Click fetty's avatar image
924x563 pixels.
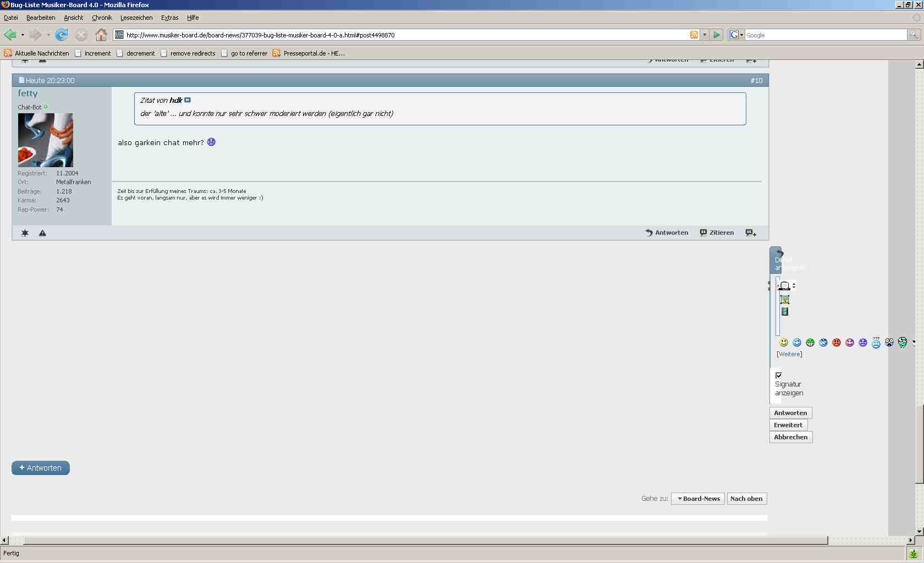pyautogui.click(x=46, y=140)
